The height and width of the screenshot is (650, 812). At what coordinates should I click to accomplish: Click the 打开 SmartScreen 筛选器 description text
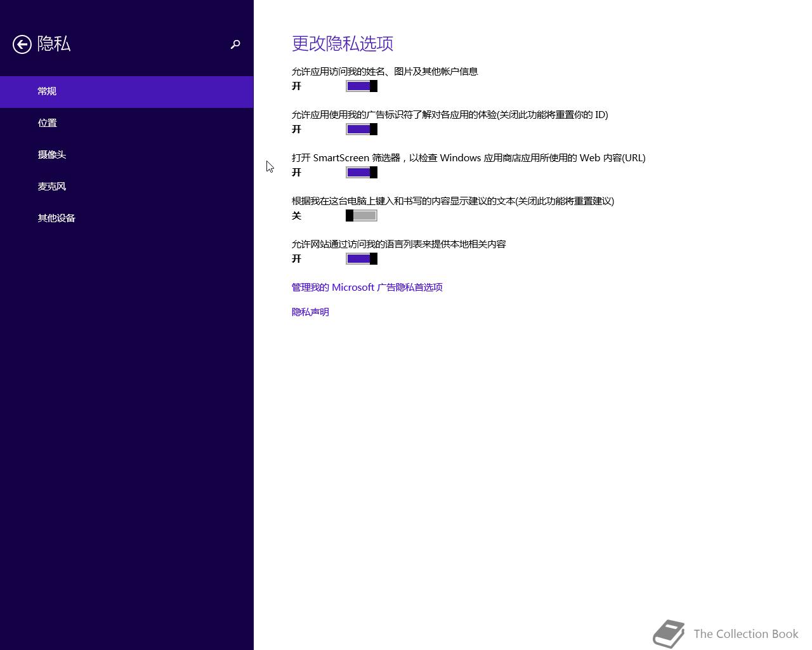click(469, 158)
